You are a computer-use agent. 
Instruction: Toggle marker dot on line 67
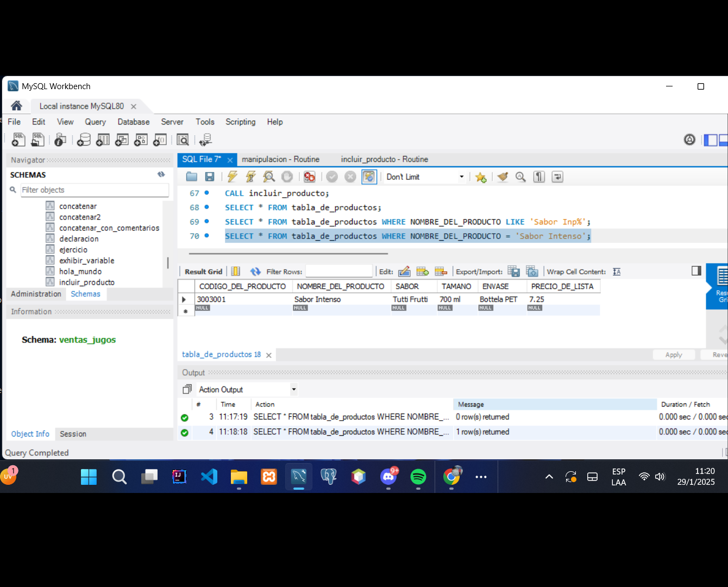pyautogui.click(x=206, y=193)
